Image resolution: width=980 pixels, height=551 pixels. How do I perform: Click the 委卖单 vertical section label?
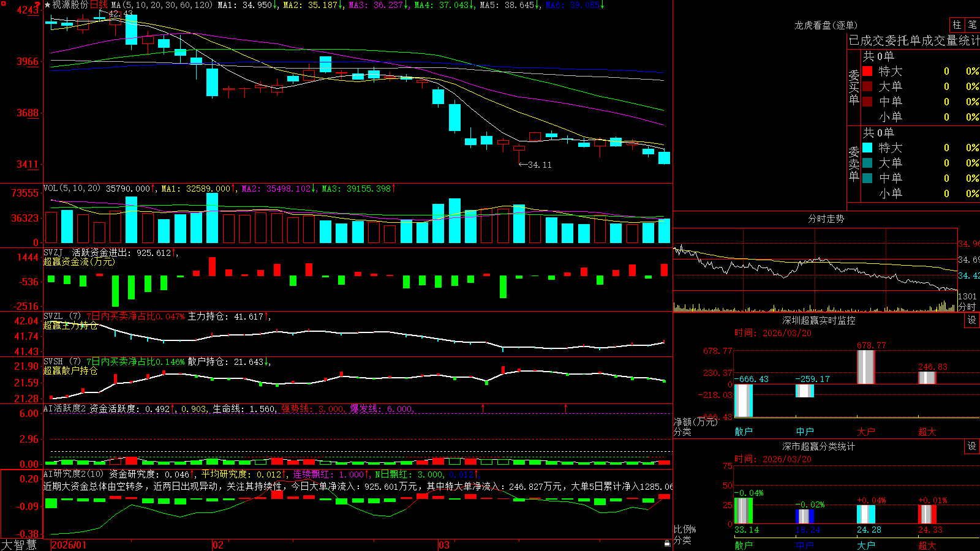tap(854, 163)
